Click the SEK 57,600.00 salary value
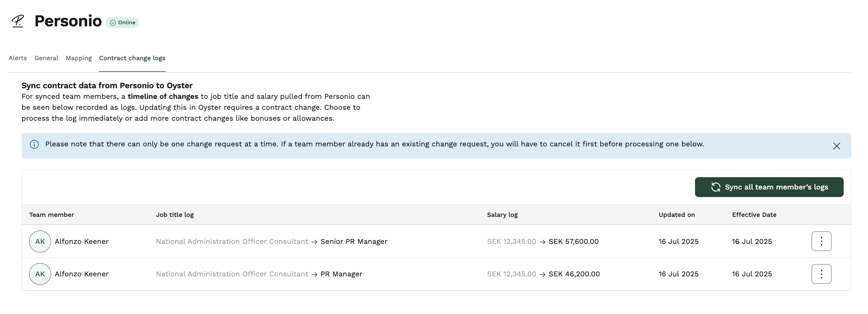Image resolution: width=868 pixels, height=314 pixels. click(x=573, y=241)
